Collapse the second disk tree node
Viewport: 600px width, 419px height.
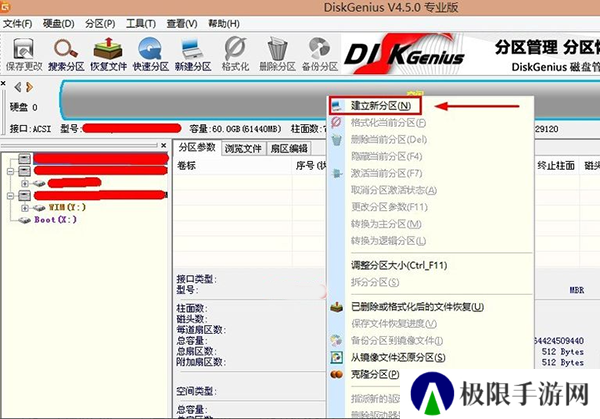click(x=10, y=171)
